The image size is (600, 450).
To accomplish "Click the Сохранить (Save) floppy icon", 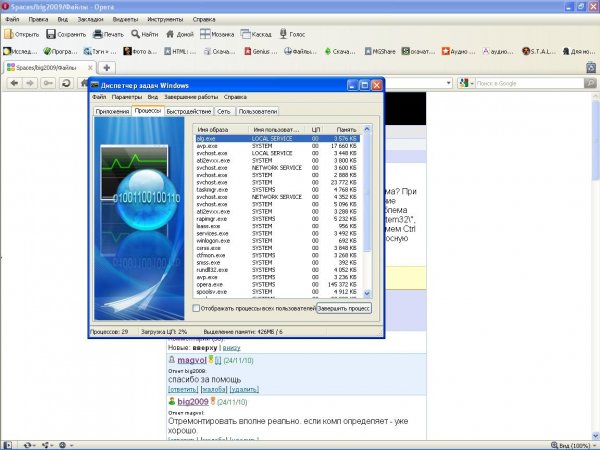I will pos(51,34).
